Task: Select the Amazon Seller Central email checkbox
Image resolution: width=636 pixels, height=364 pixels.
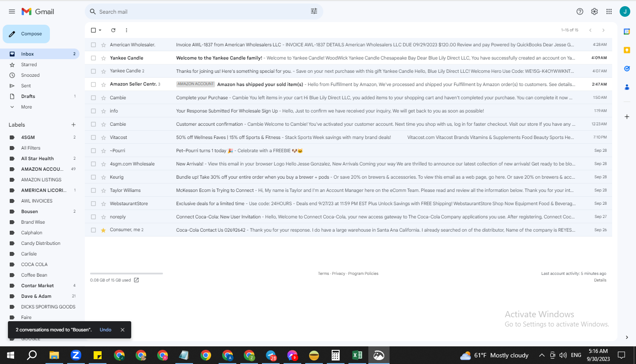Action: pyautogui.click(x=93, y=84)
